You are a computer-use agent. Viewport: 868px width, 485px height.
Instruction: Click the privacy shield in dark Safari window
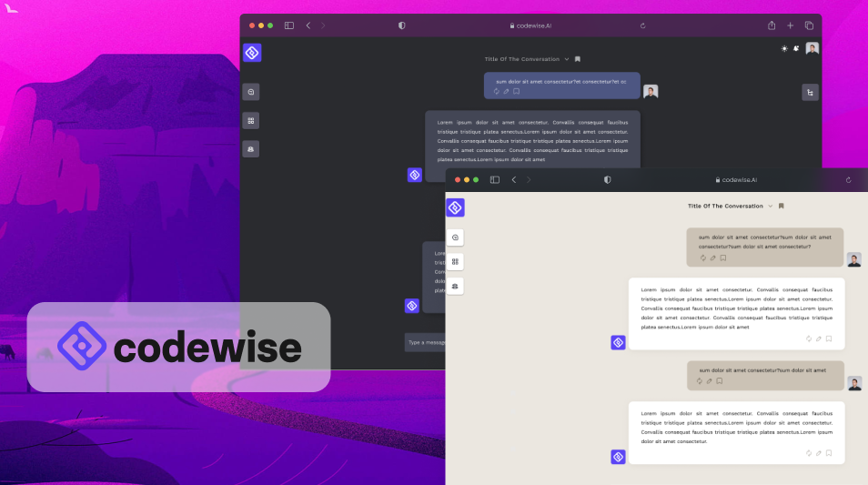[402, 25]
